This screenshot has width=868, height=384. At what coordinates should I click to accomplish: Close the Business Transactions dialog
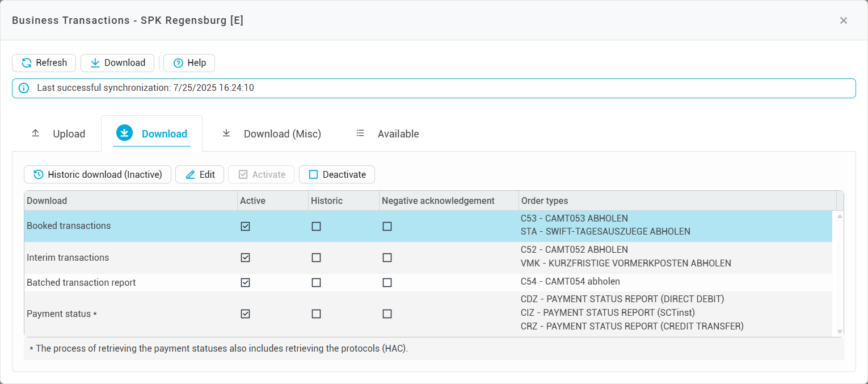coord(843,20)
